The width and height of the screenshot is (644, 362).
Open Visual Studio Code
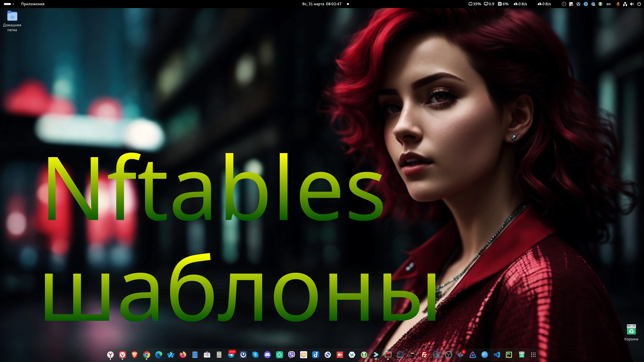point(497,355)
